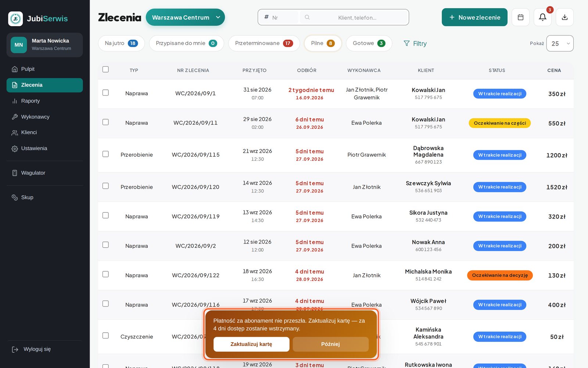The height and width of the screenshot is (368, 588).
Task: Click Zaktualizuj kartę button
Action: [251, 344]
